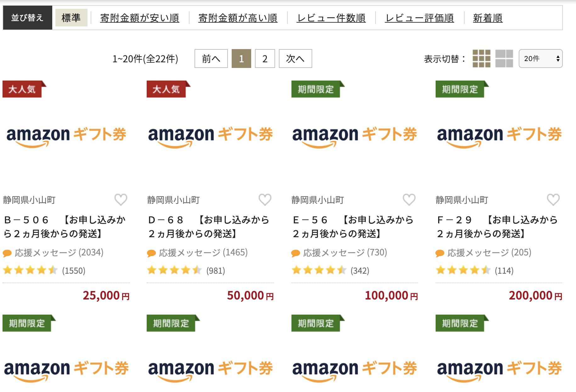
Task: Sort by 寄附金額が安い順
Action: (140, 18)
